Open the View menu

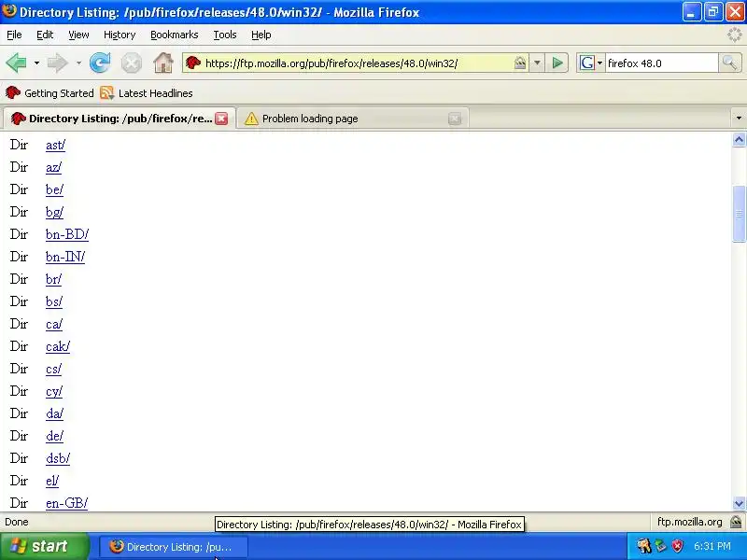click(78, 35)
